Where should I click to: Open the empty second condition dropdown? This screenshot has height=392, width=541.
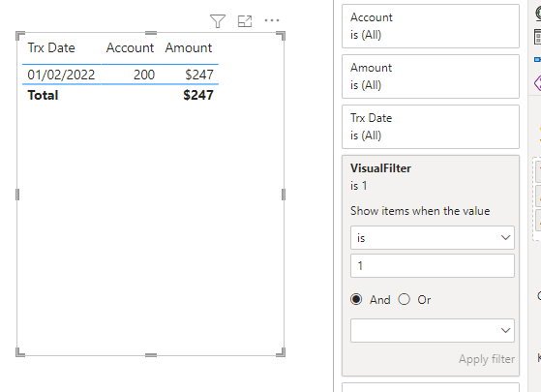[433, 331]
